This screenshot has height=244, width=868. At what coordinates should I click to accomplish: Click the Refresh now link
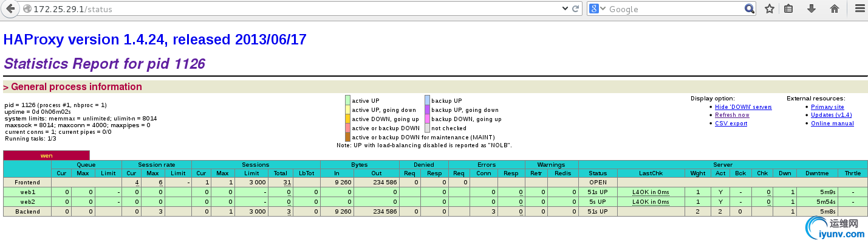coord(732,115)
